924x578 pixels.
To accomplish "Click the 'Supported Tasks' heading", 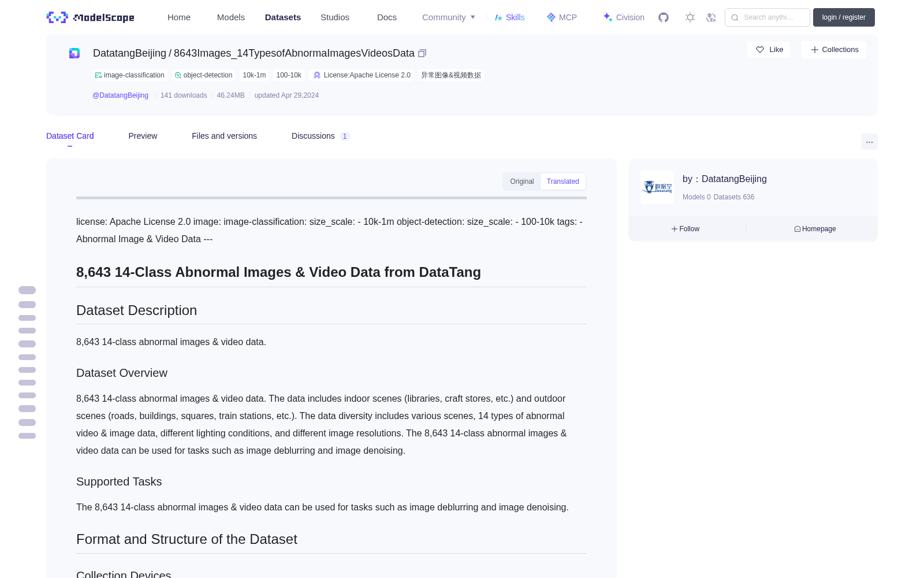I will pos(119,481).
